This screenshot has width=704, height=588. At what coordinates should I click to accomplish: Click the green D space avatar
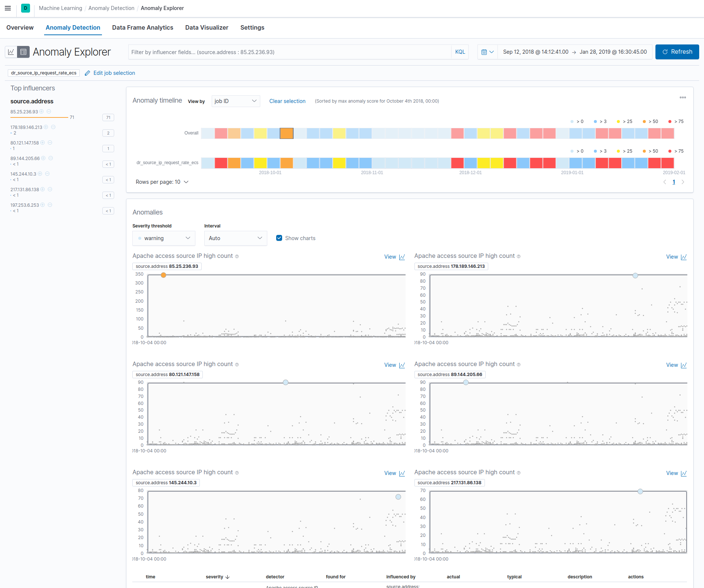click(26, 8)
